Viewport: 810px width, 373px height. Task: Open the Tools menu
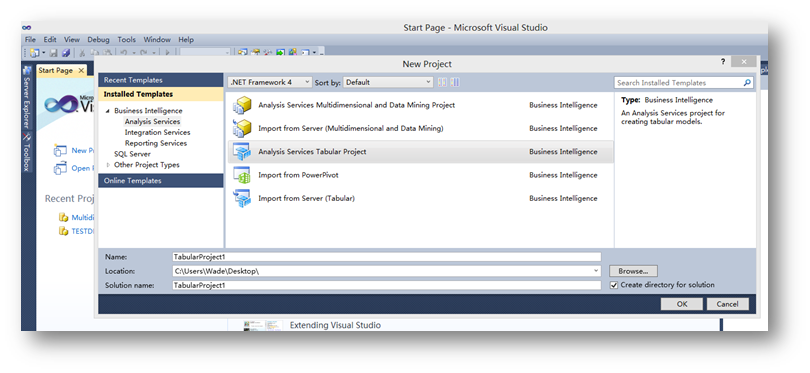click(127, 39)
